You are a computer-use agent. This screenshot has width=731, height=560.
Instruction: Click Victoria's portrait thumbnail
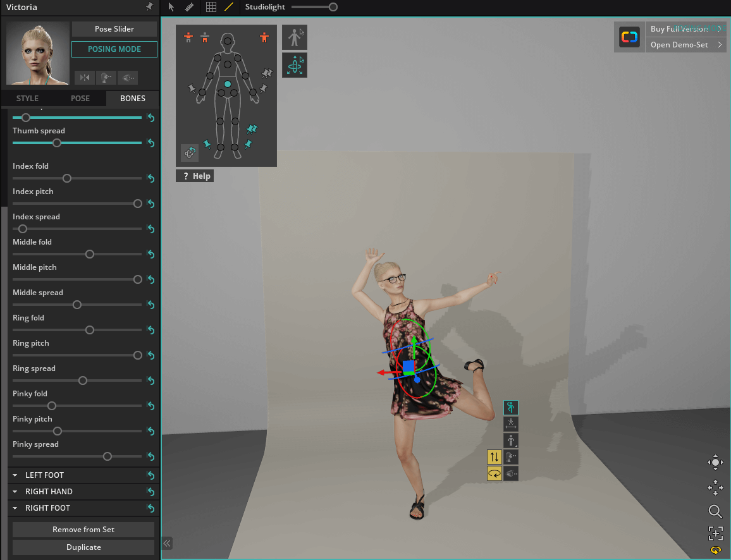pos(38,54)
